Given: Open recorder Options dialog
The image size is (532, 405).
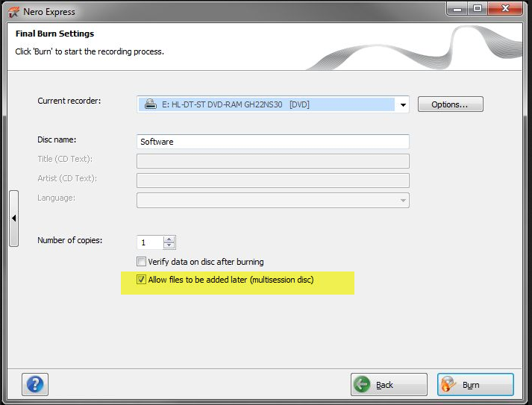Looking at the screenshot, I should [450, 104].
